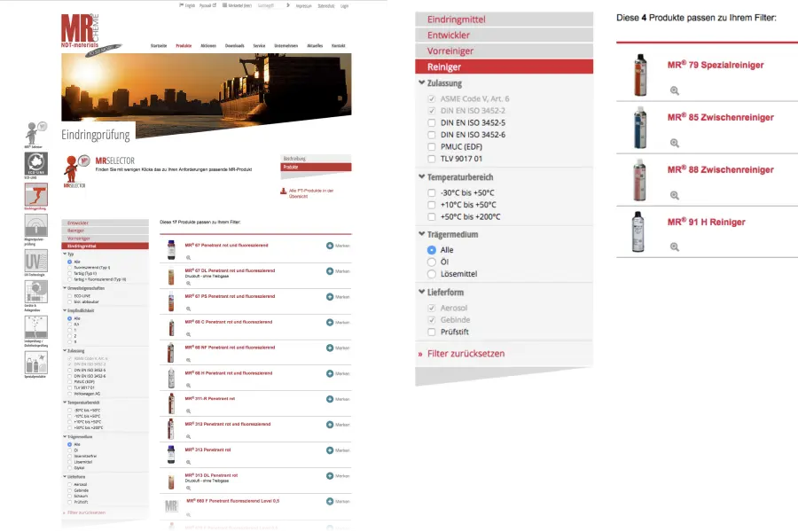Collapse Typ section in small filter panel
Screen dimensions: 798x532
pos(65,254)
